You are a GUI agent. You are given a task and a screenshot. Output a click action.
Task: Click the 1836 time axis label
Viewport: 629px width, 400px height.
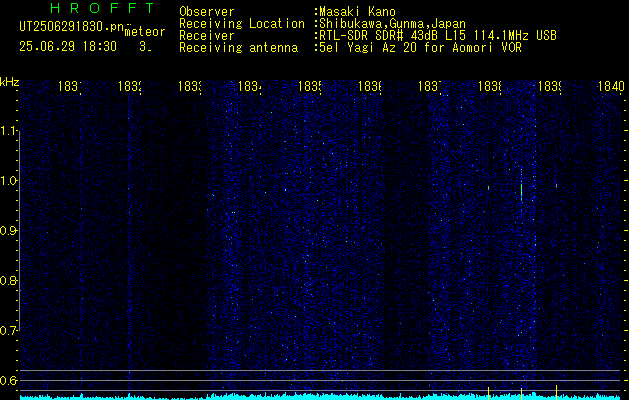point(369,86)
